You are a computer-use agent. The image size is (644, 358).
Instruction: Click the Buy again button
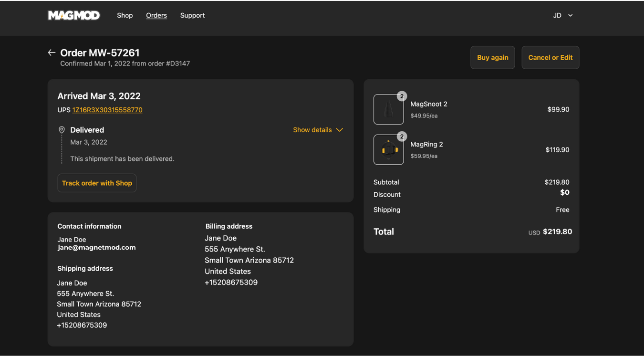[493, 57]
